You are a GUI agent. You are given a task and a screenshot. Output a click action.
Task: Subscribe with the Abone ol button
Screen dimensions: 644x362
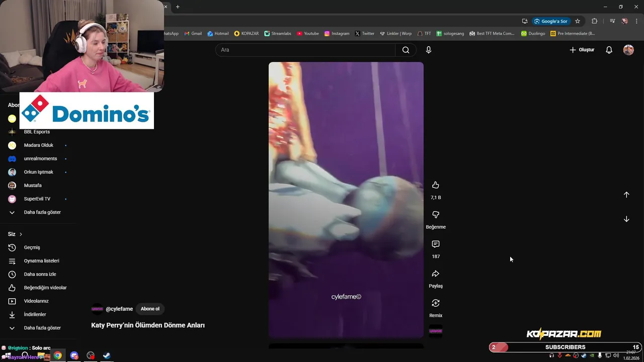click(150, 309)
